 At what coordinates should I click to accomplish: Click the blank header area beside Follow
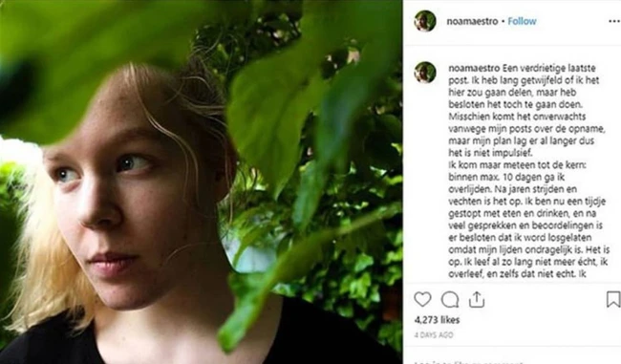[572, 21]
